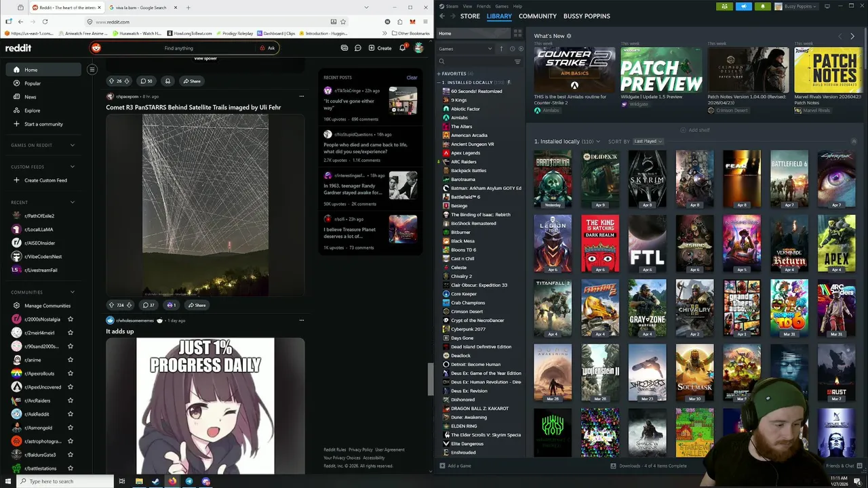Collapse Games on Reddit section
868x488 pixels.
pos(72,145)
